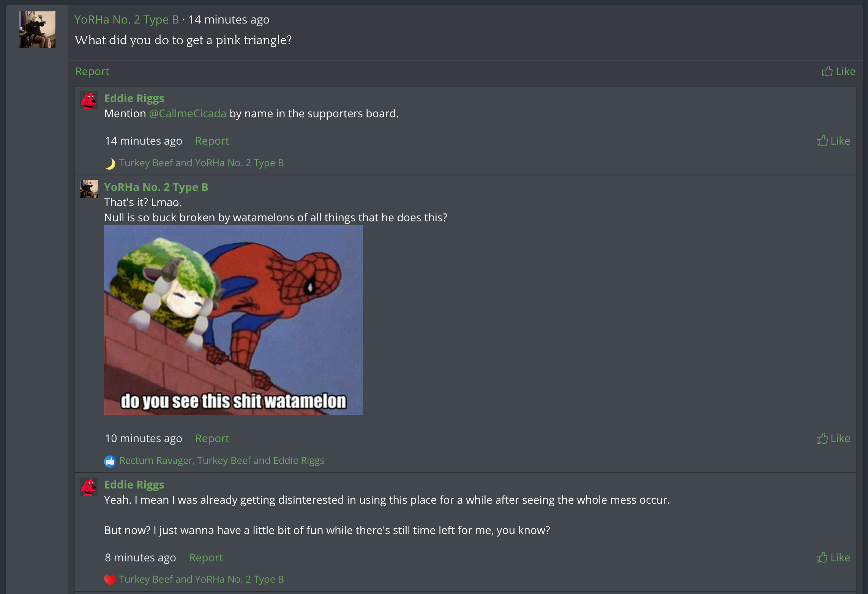
Task: View reactions from Rectum Ravager, Turkey Beef and Eddie Riggs
Action: click(222, 460)
